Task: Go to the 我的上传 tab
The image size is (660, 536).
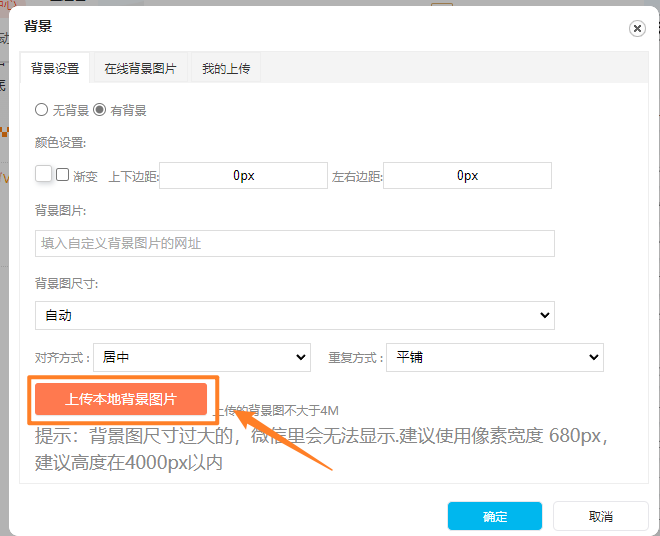Action: (226, 69)
